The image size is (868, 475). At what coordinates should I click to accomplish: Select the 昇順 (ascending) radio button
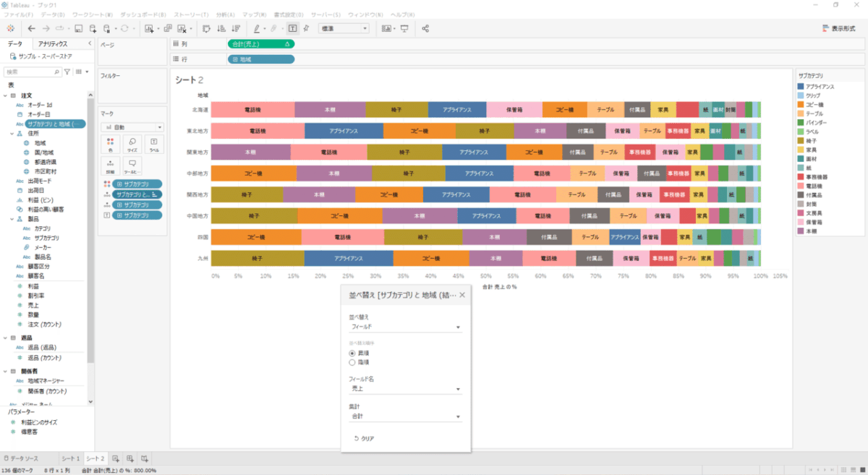(x=353, y=352)
